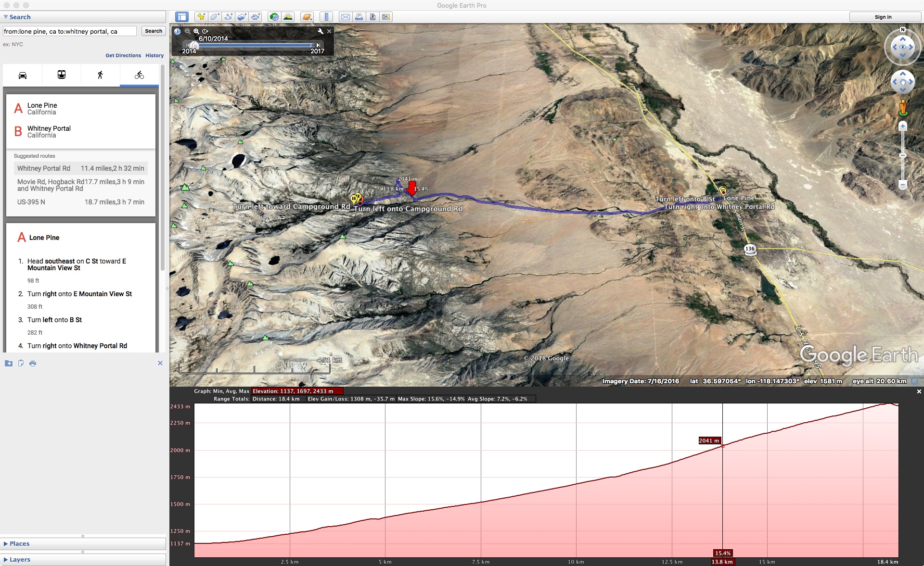Toggle historical imagery clock button
Viewport: 924px width, 566px height.
(x=274, y=17)
